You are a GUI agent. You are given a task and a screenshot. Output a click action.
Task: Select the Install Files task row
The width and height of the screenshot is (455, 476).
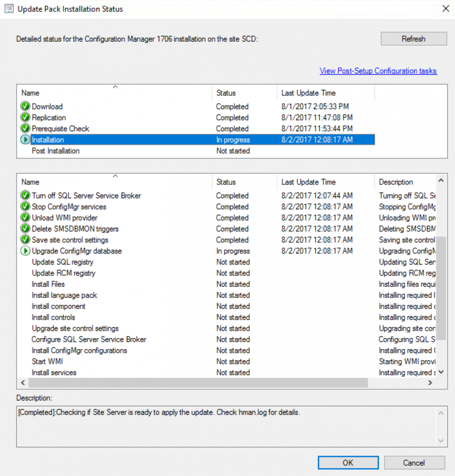[x=48, y=284]
